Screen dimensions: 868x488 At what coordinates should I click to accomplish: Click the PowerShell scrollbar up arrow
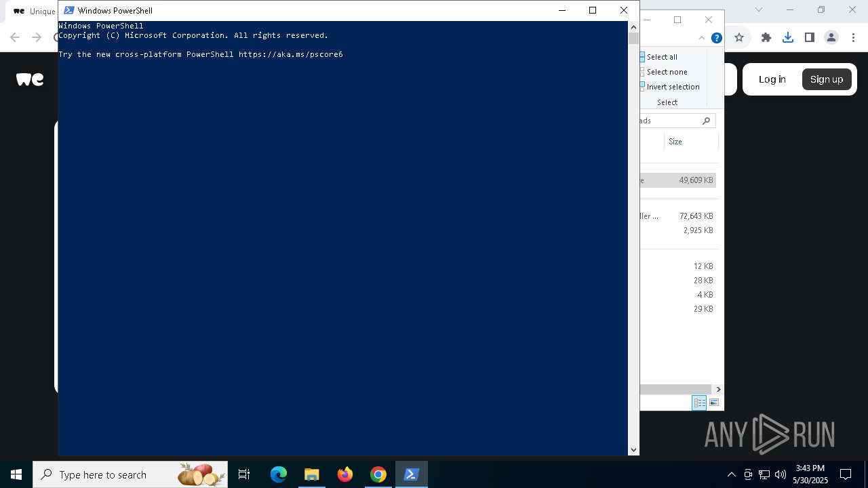(633, 27)
